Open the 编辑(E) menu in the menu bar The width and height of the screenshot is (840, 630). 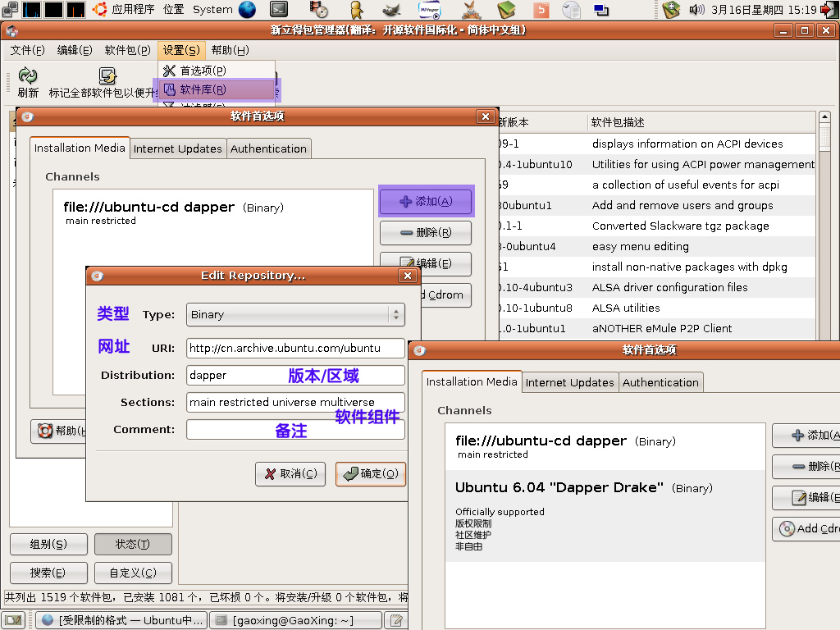pos(75,50)
